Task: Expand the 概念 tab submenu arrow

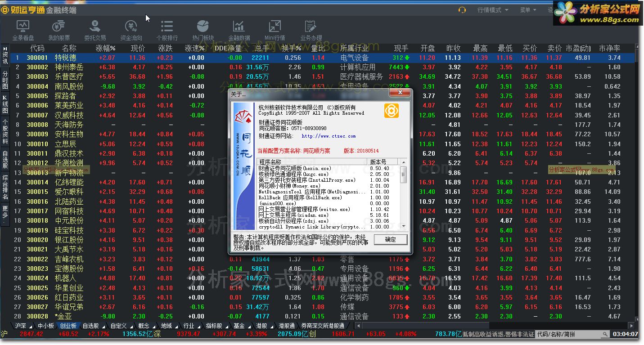Action: click(x=153, y=326)
